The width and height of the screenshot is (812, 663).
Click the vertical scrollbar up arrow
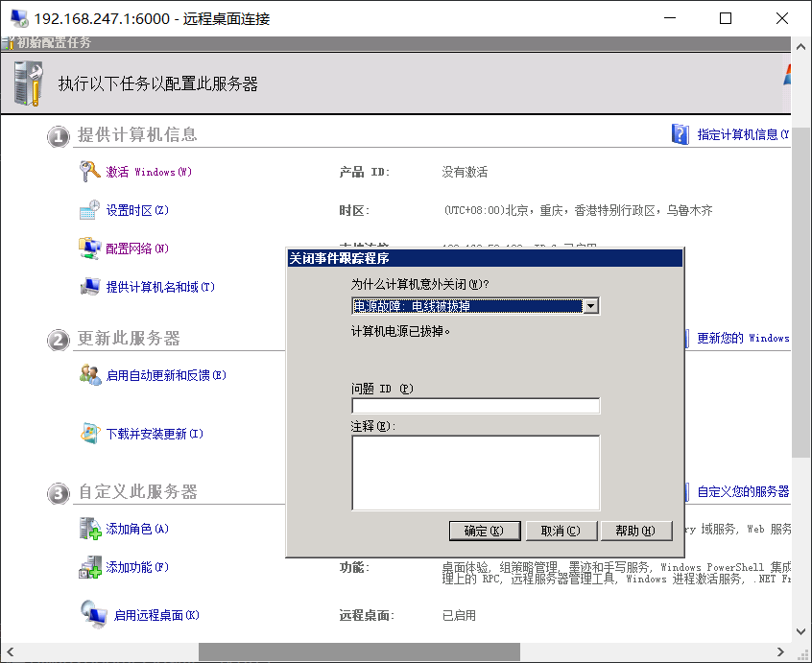point(801,47)
